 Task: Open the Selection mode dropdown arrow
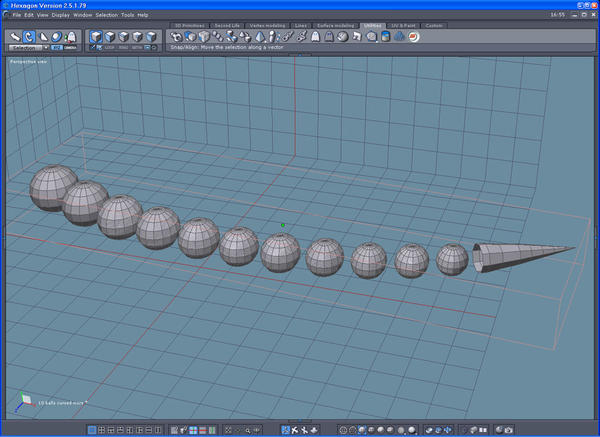(x=46, y=48)
